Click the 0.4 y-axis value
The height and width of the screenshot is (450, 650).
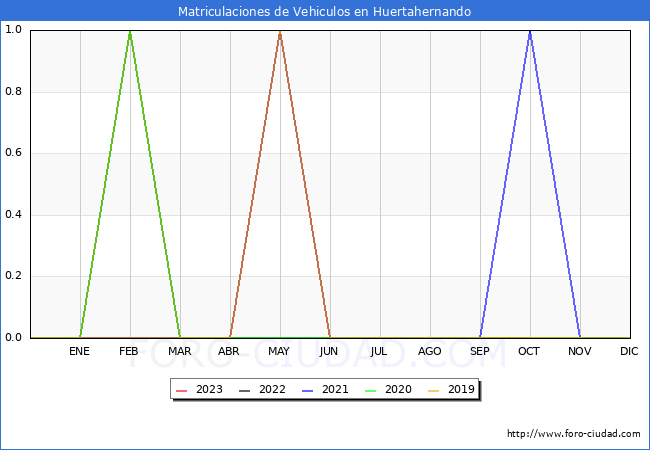tap(13, 215)
